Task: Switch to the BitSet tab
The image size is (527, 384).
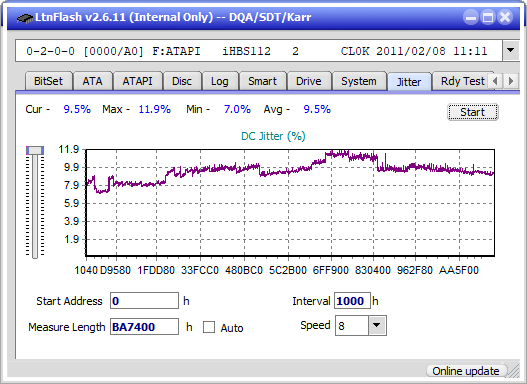Action: 48,81
